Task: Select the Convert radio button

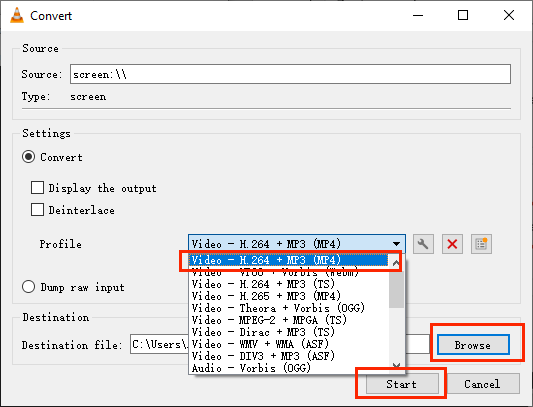Action: pyautogui.click(x=29, y=157)
